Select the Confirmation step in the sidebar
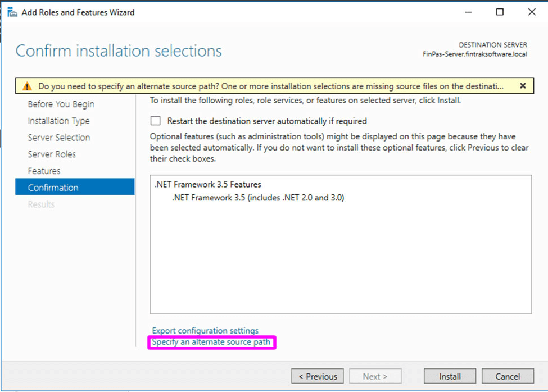Screen dimensions: 548x392 pos(53,188)
